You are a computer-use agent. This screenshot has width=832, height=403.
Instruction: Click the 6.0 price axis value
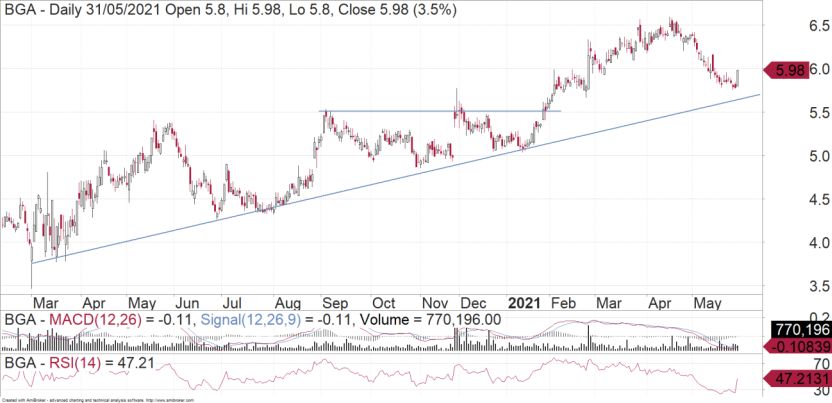click(820, 69)
